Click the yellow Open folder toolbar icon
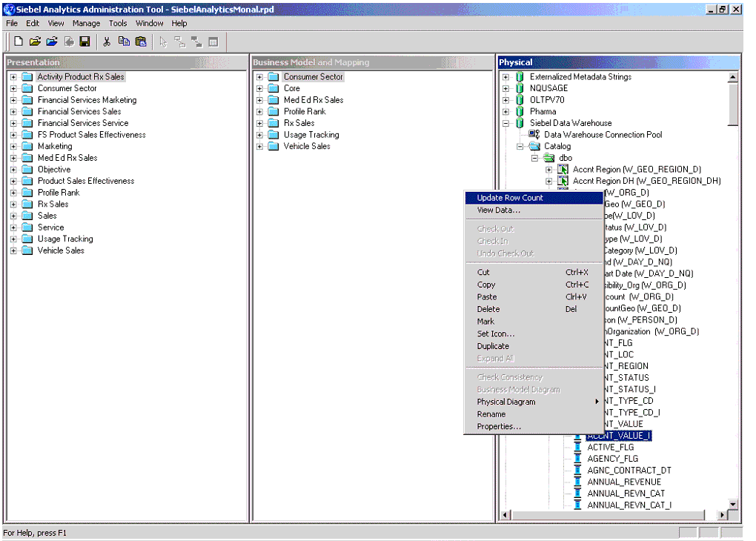 35,42
